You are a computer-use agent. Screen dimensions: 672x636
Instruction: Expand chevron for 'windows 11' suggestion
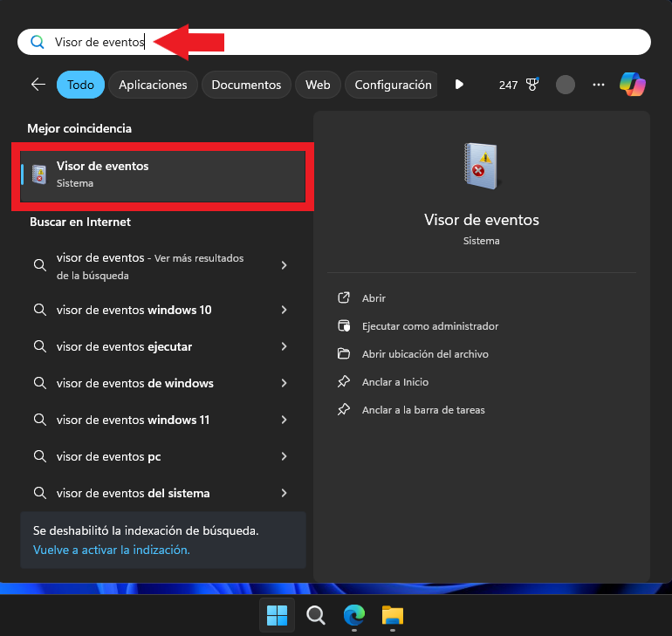click(285, 420)
